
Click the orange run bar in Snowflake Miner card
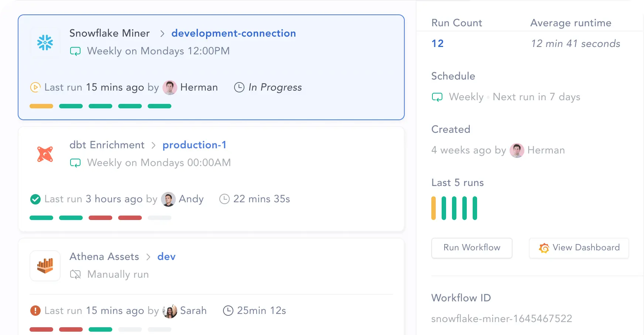pos(41,106)
